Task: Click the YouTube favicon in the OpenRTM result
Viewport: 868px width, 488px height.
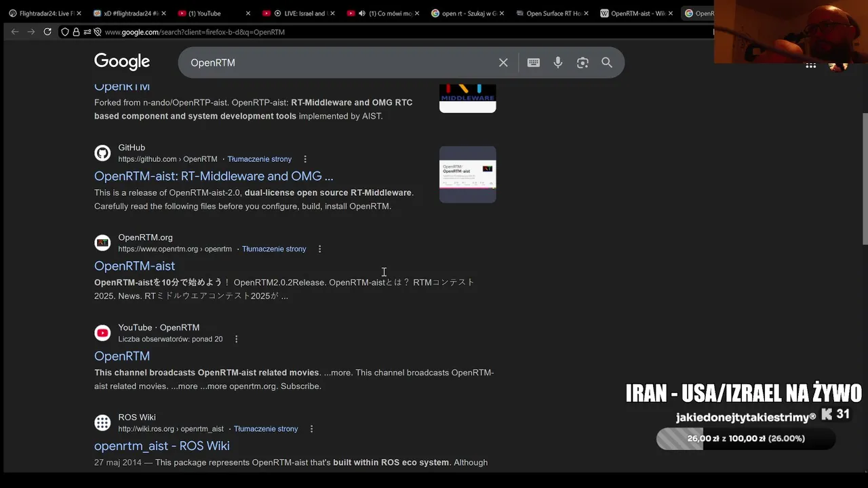Action: point(102,333)
